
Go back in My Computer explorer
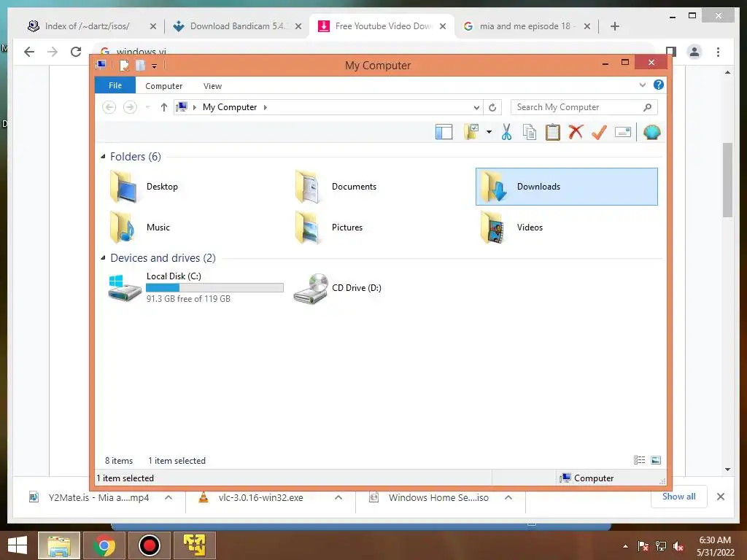(x=109, y=107)
